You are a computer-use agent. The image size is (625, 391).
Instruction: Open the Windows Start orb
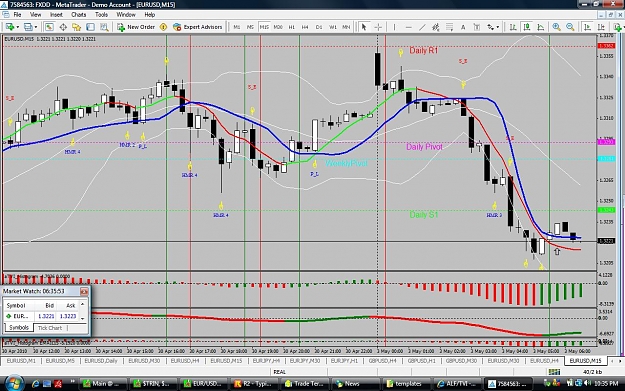[14, 383]
